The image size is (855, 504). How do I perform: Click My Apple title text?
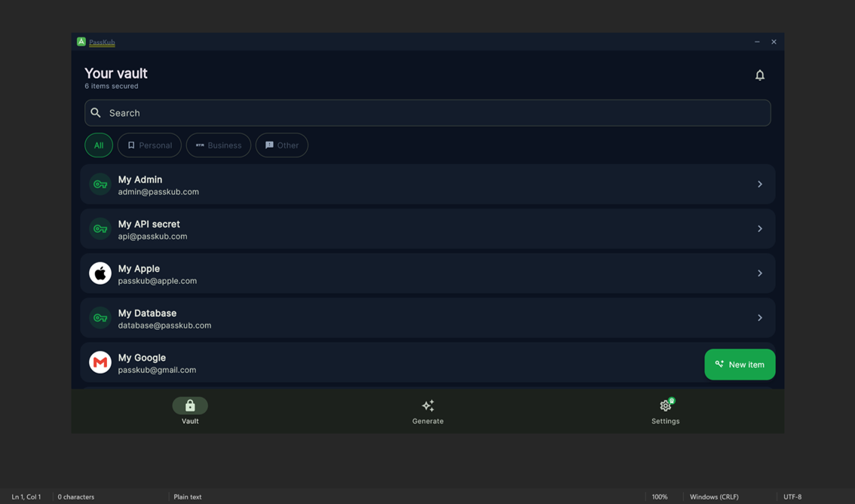[139, 269]
